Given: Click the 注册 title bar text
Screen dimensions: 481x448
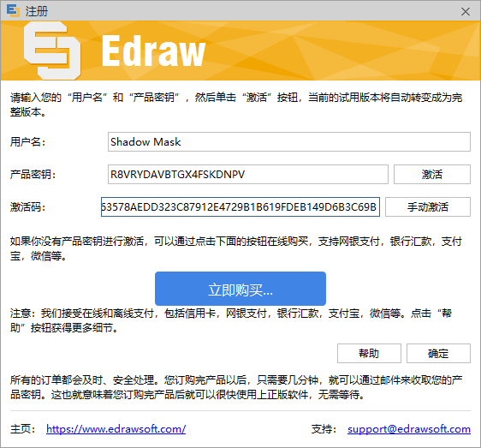Looking at the screenshot, I should point(37,11).
